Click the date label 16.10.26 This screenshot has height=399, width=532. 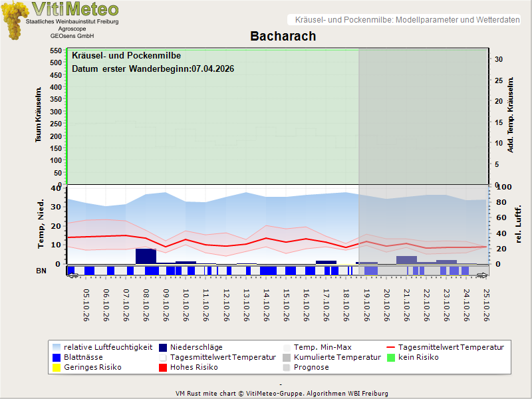point(307,305)
